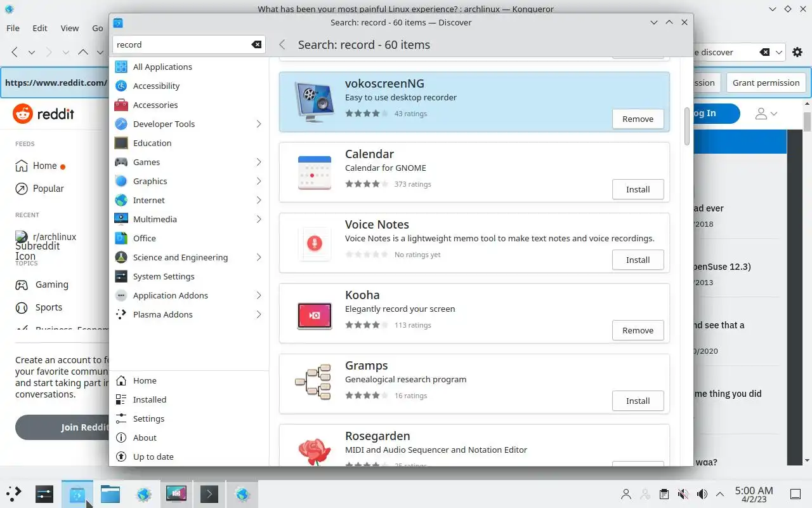
Task: Open Konqueror Go menu
Action: [x=98, y=28]
